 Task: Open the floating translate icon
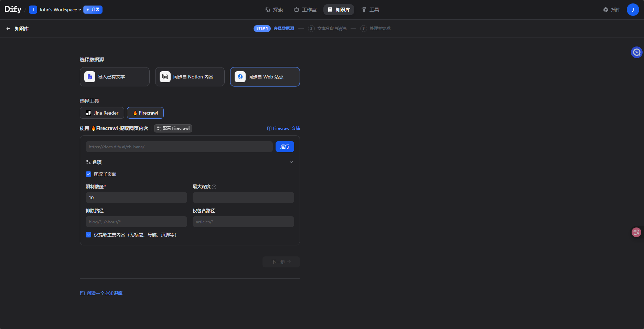636,232
